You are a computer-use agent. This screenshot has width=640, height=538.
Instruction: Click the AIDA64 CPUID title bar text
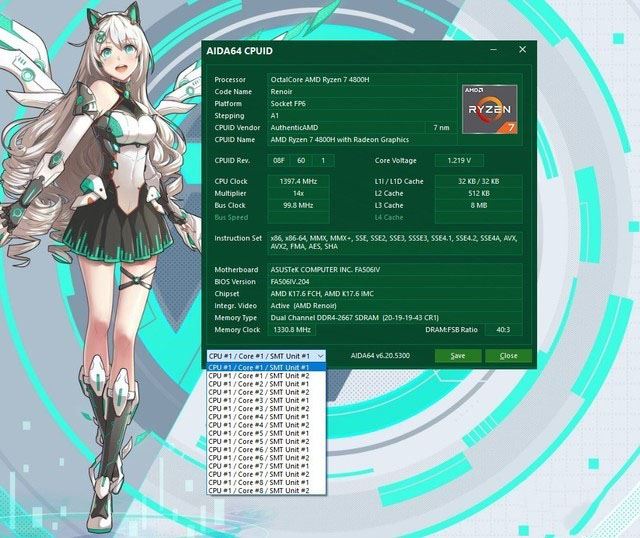[x=239, y=51]
